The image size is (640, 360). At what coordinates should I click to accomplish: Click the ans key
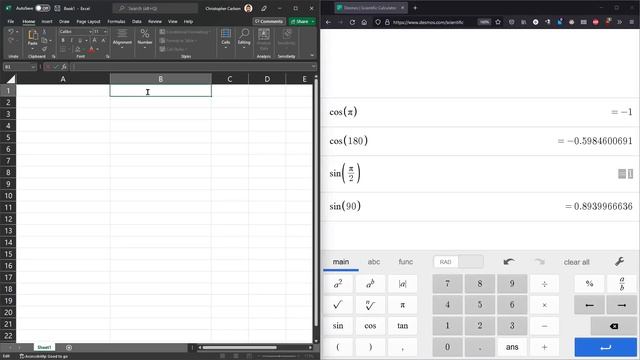512,347
